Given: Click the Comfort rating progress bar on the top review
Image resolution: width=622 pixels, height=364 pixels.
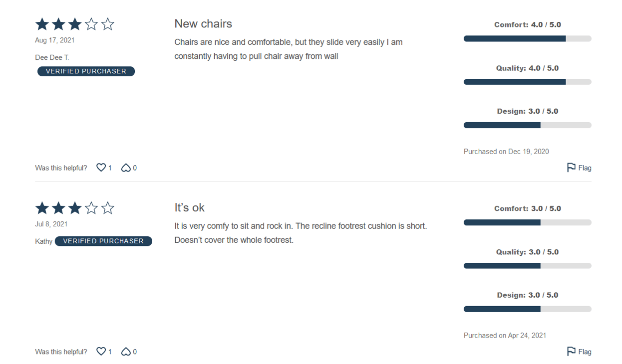Looking at the screenshot, I should tap(527, 38).
